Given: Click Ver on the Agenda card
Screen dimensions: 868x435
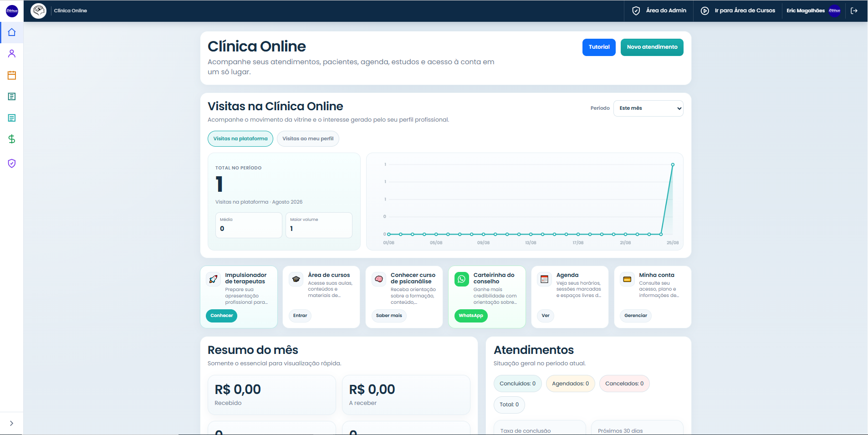Looking at the screenshot, I should [546, 316].
